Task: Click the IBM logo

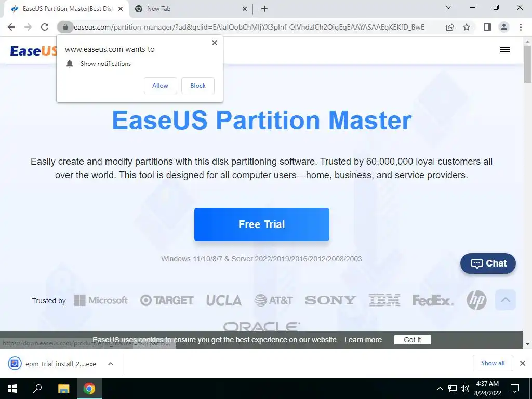Action: pyautogui.click(x=384, y=300)
